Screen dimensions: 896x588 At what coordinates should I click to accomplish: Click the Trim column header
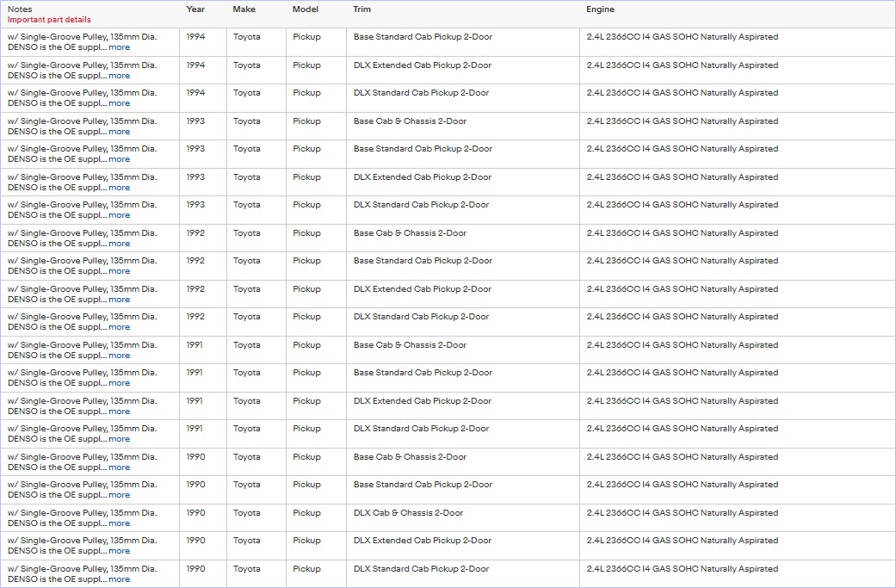tap(362, 9)
